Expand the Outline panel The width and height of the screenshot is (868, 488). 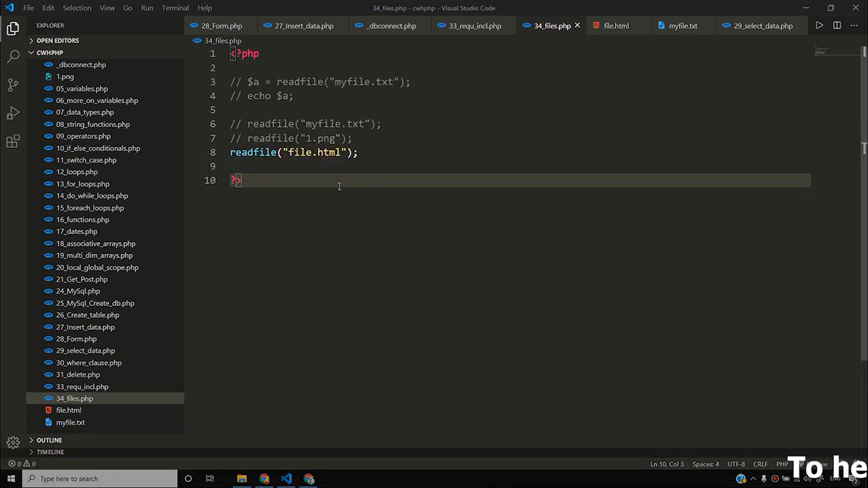[x=49, y=440]
